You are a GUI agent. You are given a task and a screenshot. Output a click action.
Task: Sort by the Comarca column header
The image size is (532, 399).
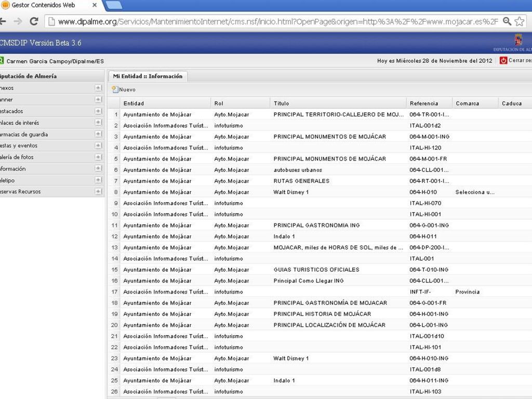pyautogui.click(x=475, y=103)
